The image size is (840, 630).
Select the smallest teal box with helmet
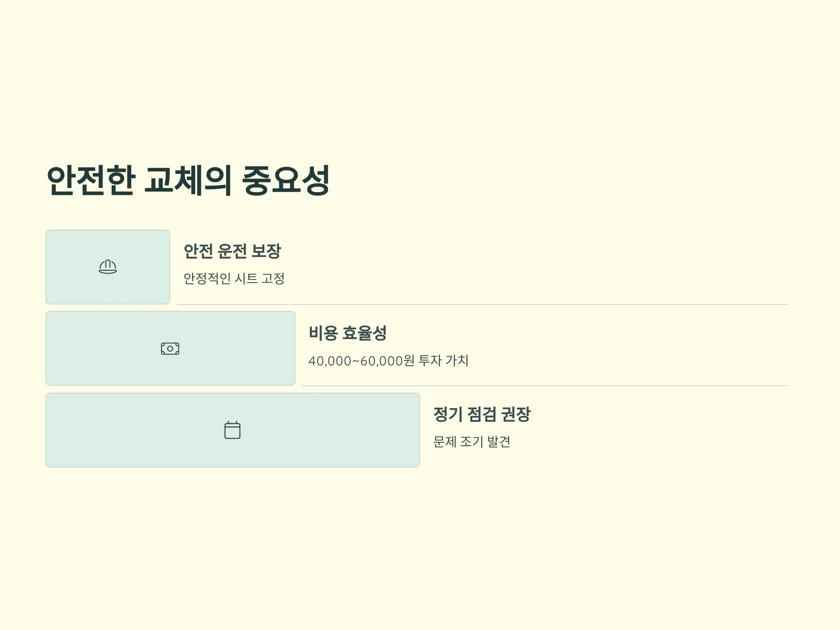[x=108, y=267]
